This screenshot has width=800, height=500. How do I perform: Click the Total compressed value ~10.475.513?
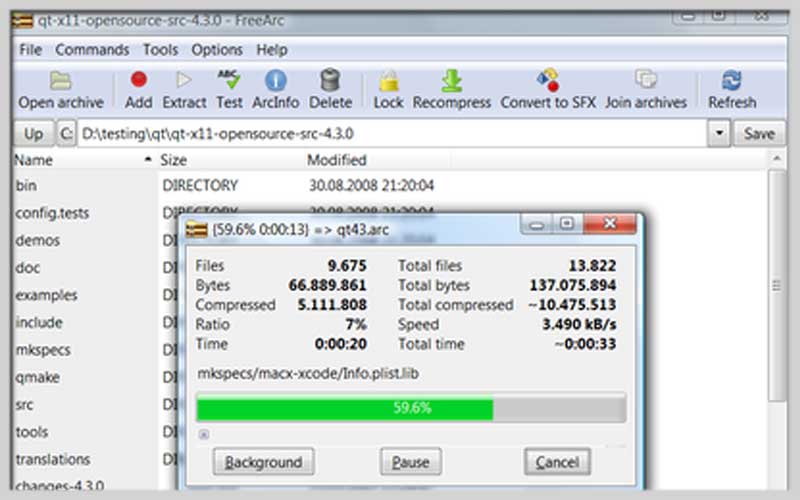point(572,305)
